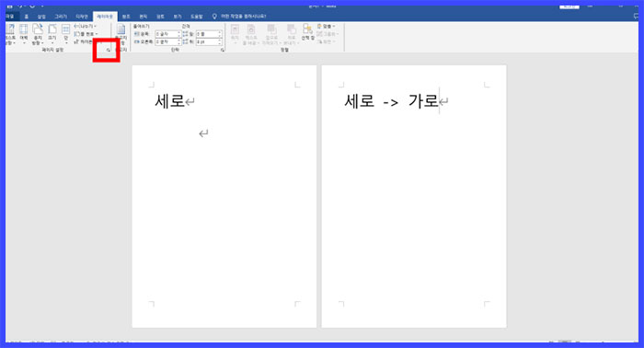Switch to the Mailings (편지) tab
The image size is (644, 348).
144,17
